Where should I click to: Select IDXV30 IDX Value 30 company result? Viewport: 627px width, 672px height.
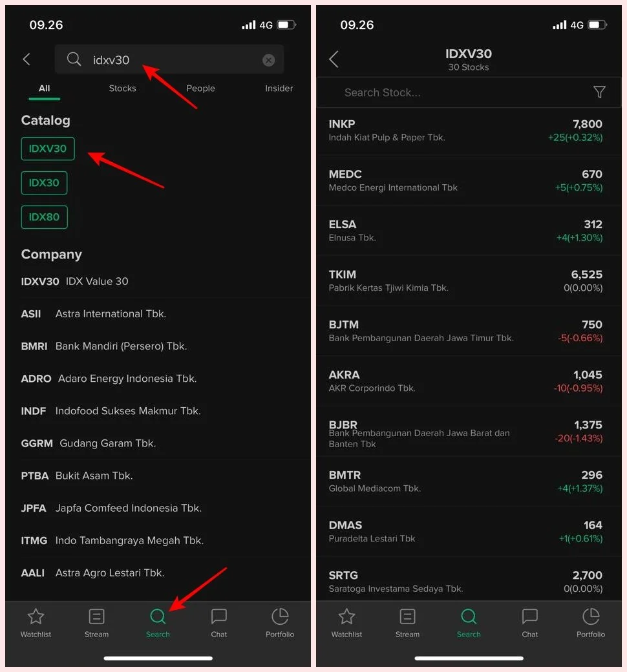click(158, 282)
